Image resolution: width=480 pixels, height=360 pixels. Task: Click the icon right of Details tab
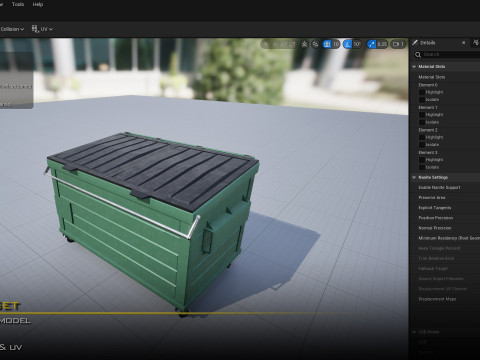pyautogui.click(x=476, y=42)
